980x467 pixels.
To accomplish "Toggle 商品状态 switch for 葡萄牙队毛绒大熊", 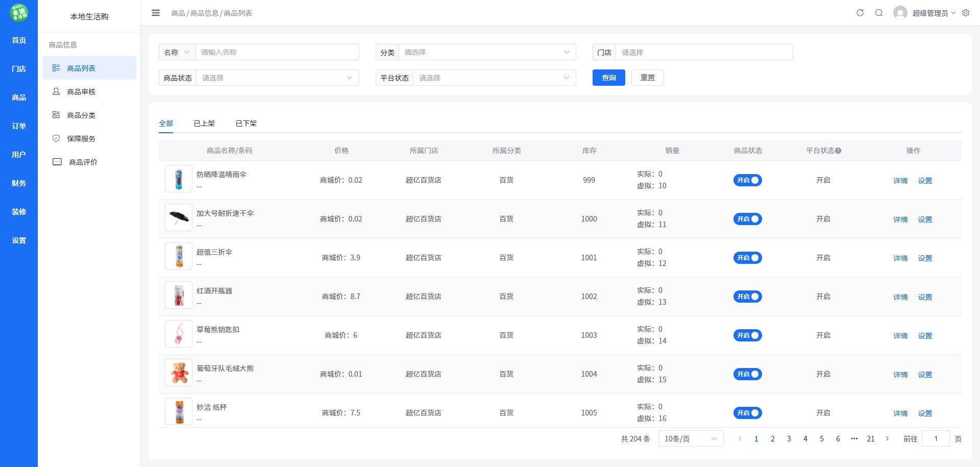I will tap(748, 374).
